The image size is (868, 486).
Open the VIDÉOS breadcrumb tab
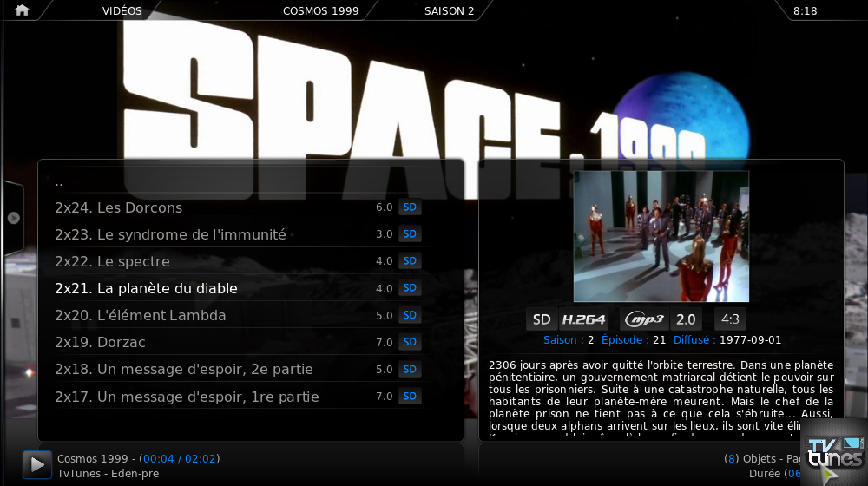click(122, 11)
